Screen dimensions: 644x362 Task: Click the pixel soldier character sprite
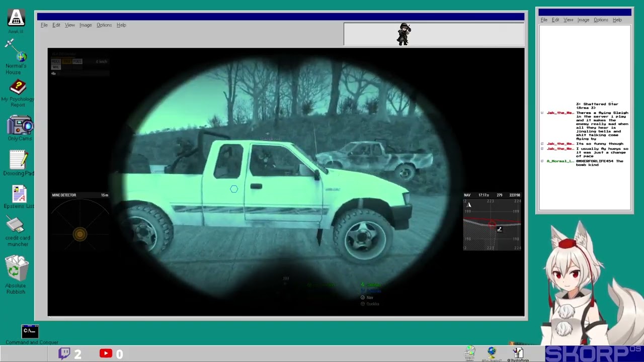(404, 34)
